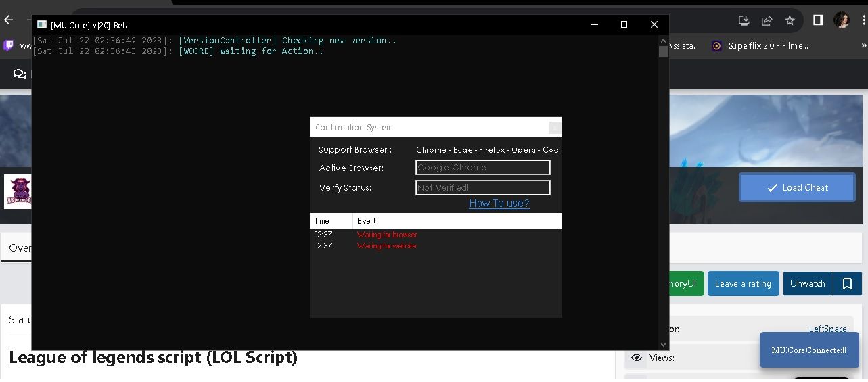Select the Time column header
This screenshot has width=868, height=382.
coord(332,221)
